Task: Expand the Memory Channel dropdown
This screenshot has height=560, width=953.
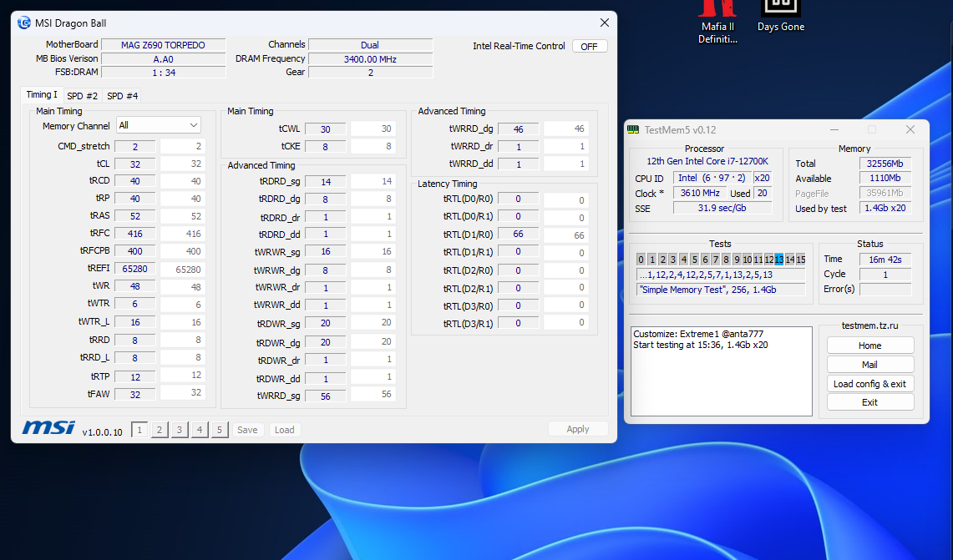Action: pos(159,125)
